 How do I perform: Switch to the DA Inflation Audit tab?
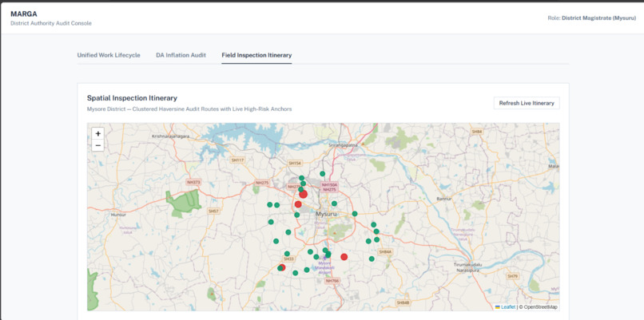point(181,55)
